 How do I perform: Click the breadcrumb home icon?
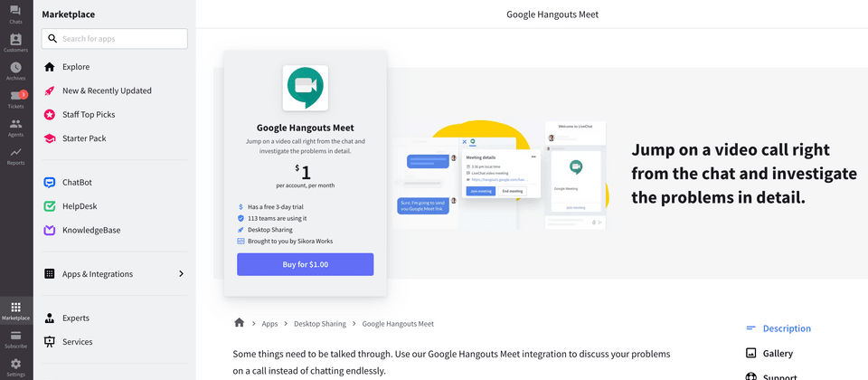(x=239, y=322)
